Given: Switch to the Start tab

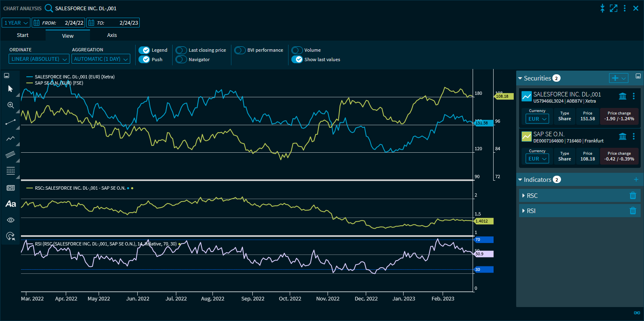Looking at the screenshot, I should (23, 35).
